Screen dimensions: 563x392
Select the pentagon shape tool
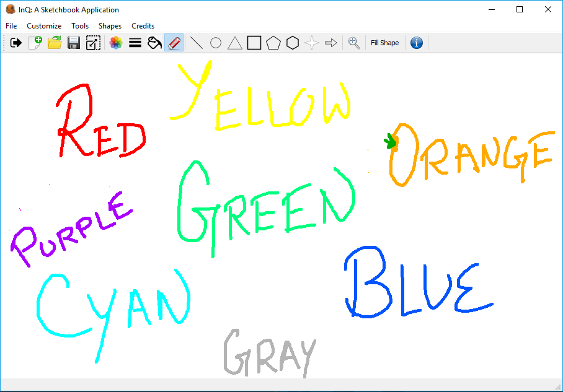273,43
